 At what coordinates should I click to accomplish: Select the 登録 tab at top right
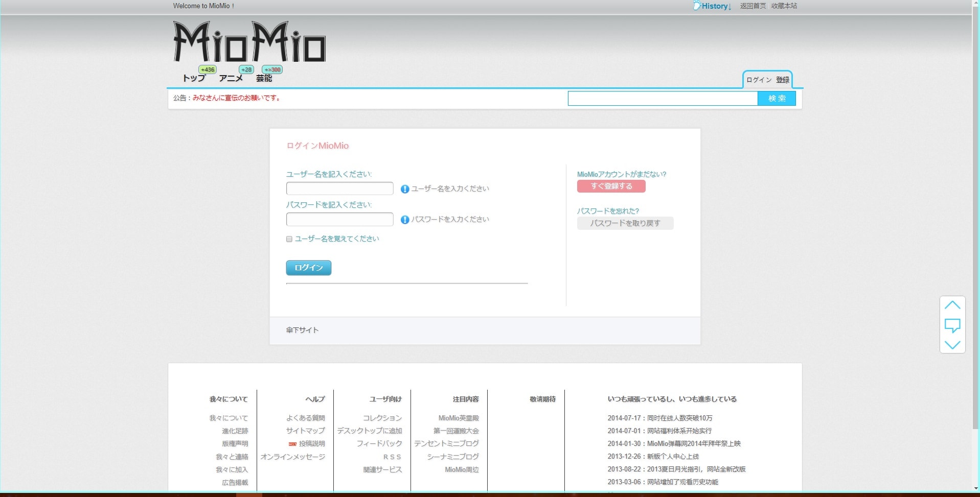pyautogui.click(x=783, y=80)
